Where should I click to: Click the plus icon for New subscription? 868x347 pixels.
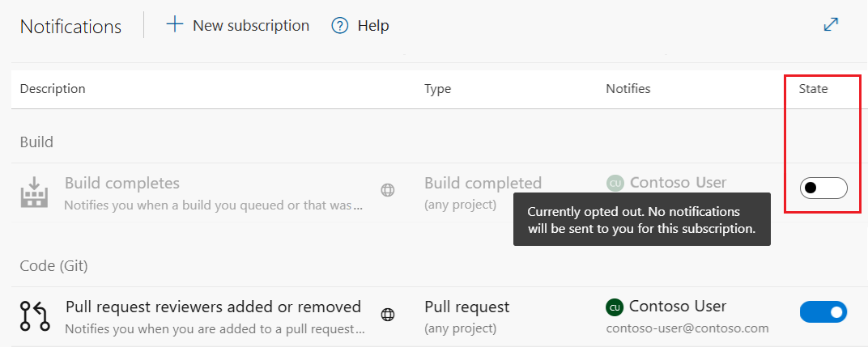[175, 25]
